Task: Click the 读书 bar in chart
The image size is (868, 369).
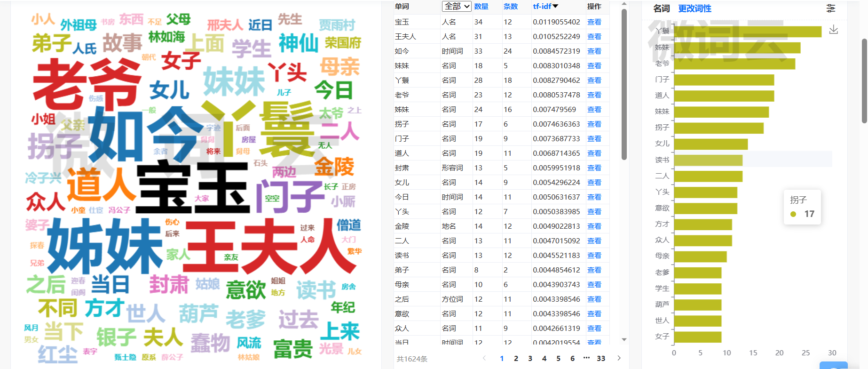Action: (x=708, y=160)
